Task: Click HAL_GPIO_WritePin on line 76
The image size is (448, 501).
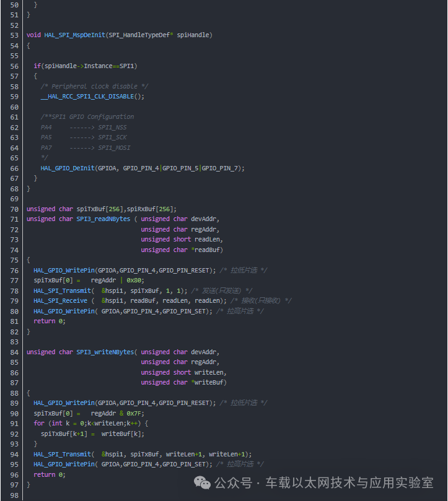Action: (64, 271)
